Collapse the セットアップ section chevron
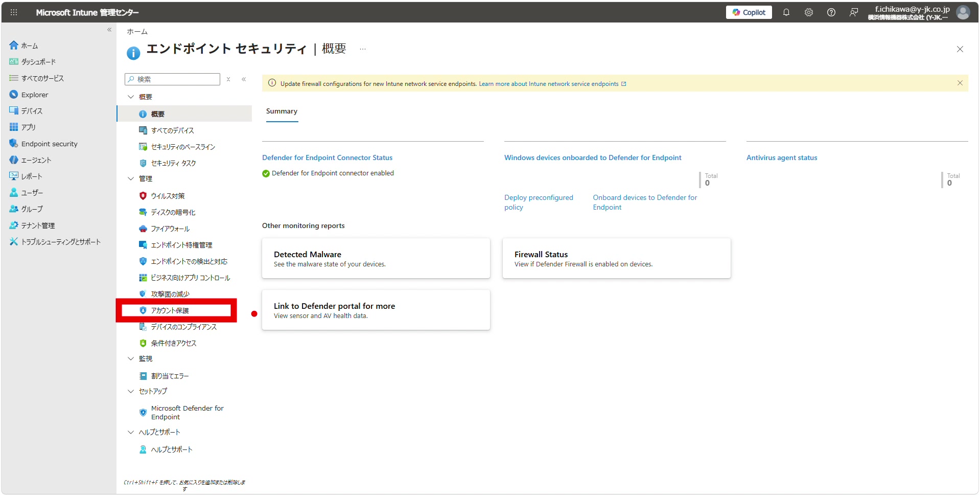This screenshot has width=980, height=496. (131, 391)
